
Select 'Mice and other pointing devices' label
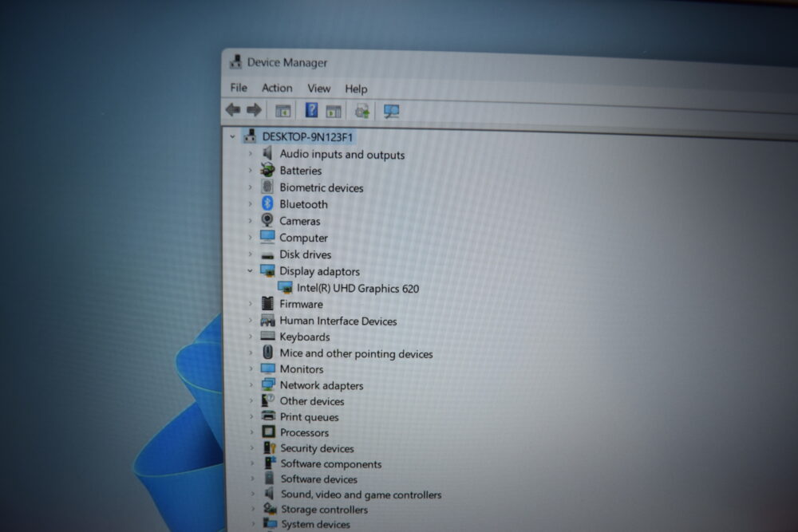356,353
